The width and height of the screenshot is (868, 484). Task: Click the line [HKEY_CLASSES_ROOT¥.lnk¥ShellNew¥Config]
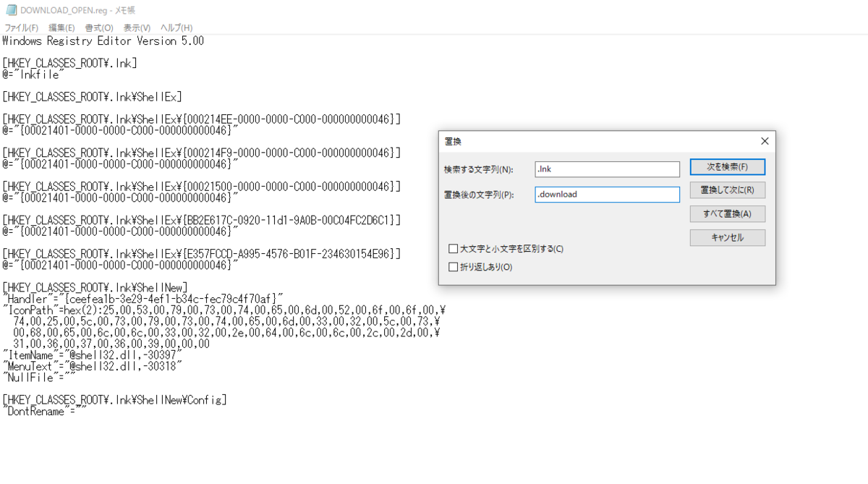click(114, 400)
